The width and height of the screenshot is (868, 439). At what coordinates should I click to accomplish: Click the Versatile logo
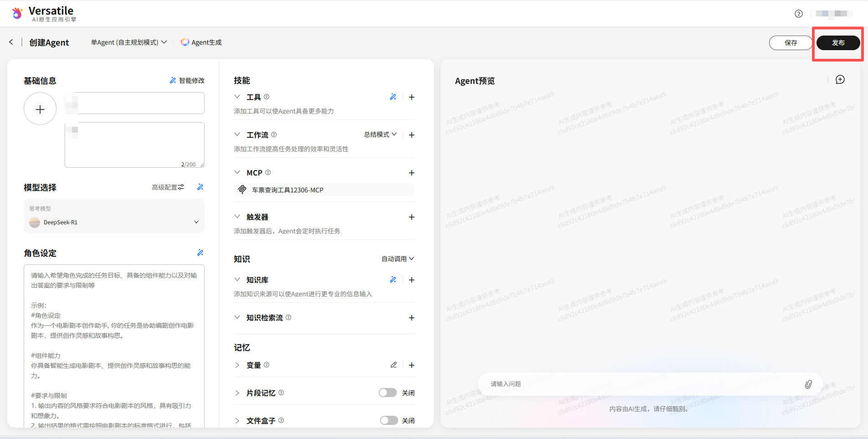(x=44, y=14)
